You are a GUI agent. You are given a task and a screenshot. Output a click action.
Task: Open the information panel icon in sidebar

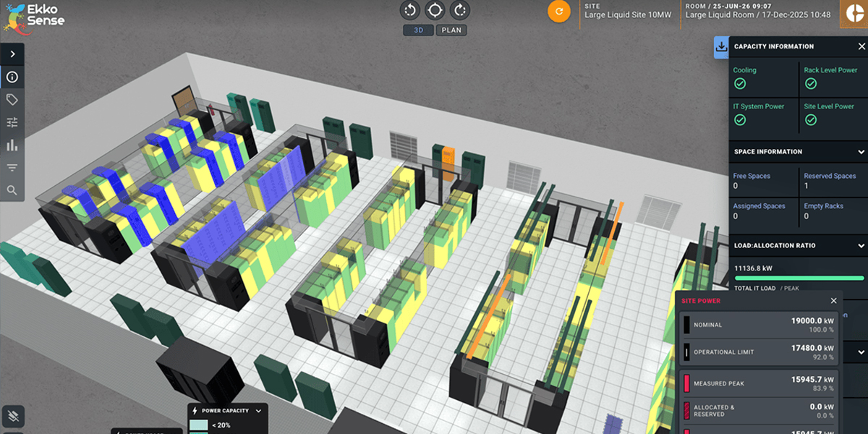click(12, 77)
